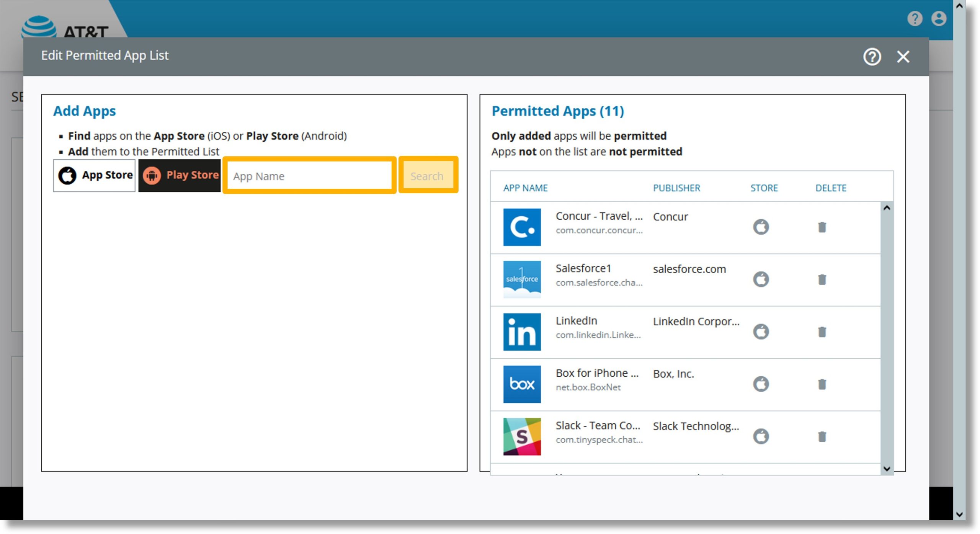980x534 pixels.
Task: Select the 'Slack - Team Co...' app name
Action: coord(598,425)
